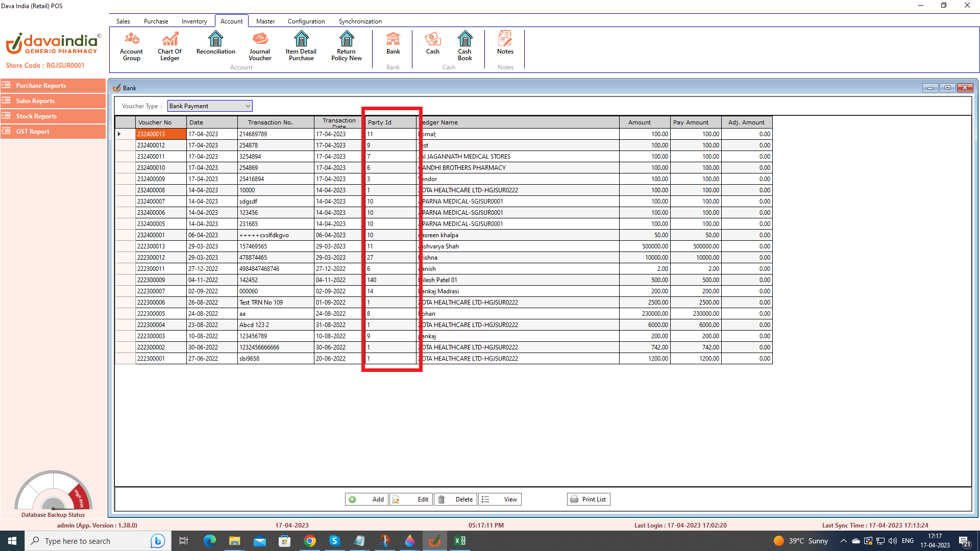Select voucher row 232400012

pyautogui.click(x=151, y=145)
